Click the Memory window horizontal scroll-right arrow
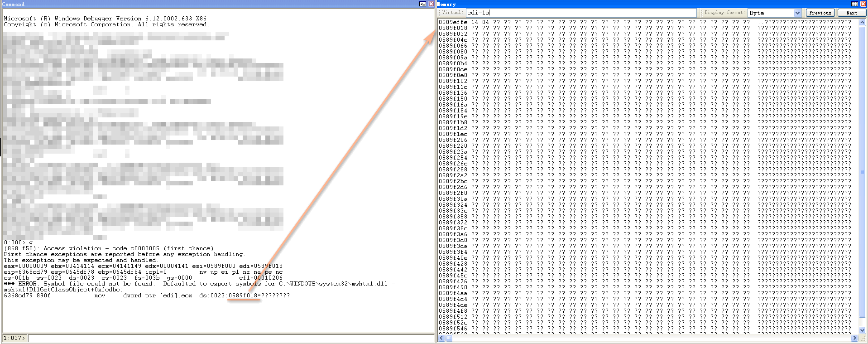Viewport: 868px width, 344px height. pyautogui.click(x=855, y=338)
